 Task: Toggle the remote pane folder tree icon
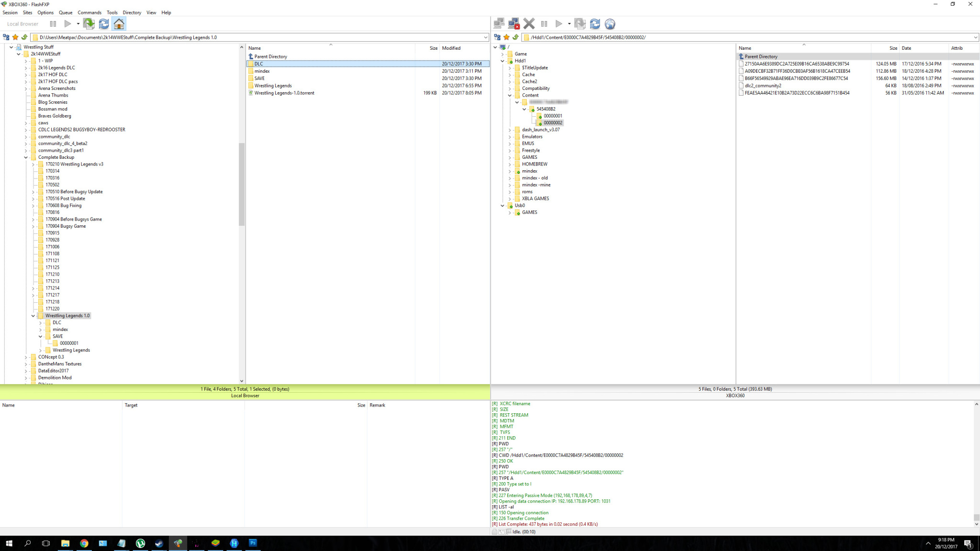coord(497,37)
